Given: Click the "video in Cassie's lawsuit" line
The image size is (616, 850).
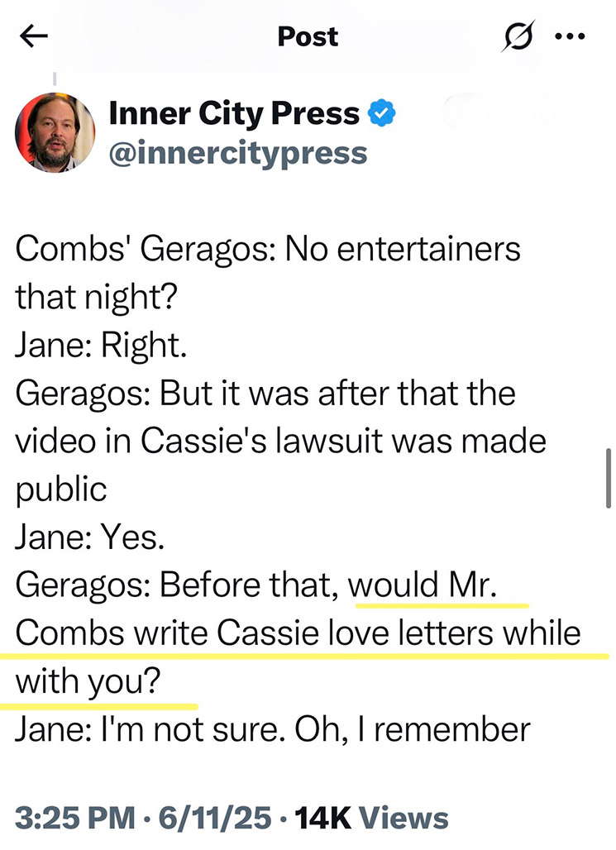Looking at the screenshot, I should click(281, 440).
